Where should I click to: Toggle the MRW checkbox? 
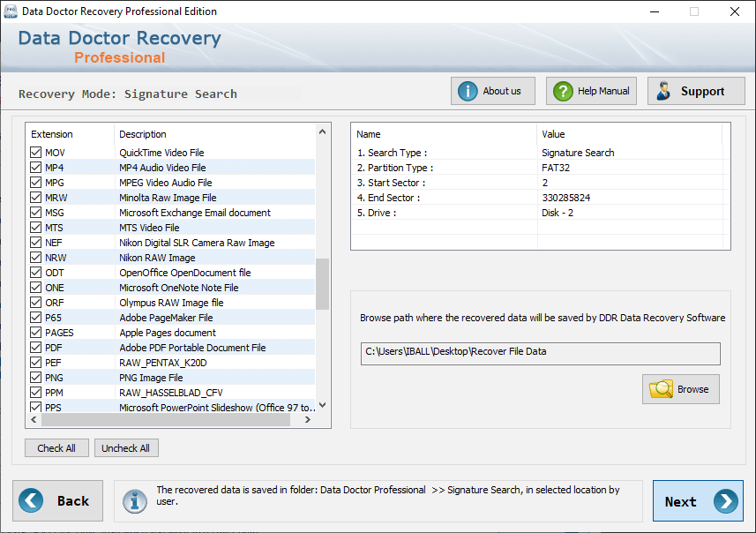point(35,198)
